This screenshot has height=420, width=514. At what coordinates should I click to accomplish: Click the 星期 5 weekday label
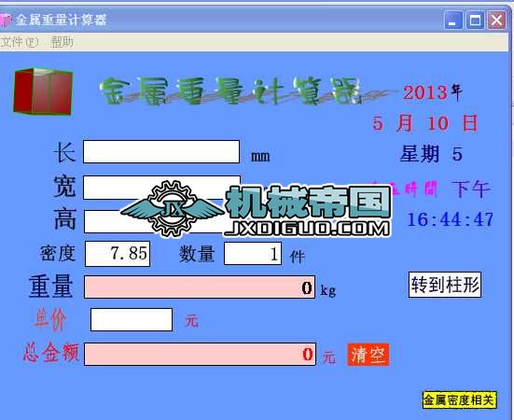pyautogui.click(x=431, y=154)
